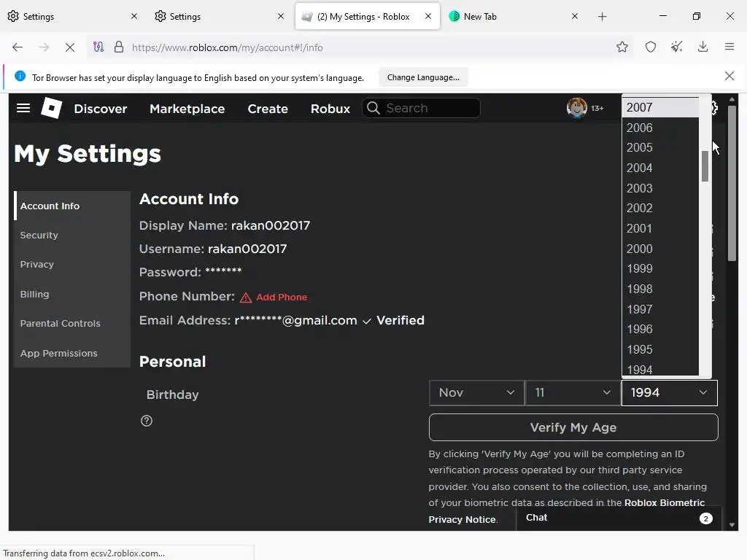
Task: Close the New Tab tab
Action: pos(575,16)
